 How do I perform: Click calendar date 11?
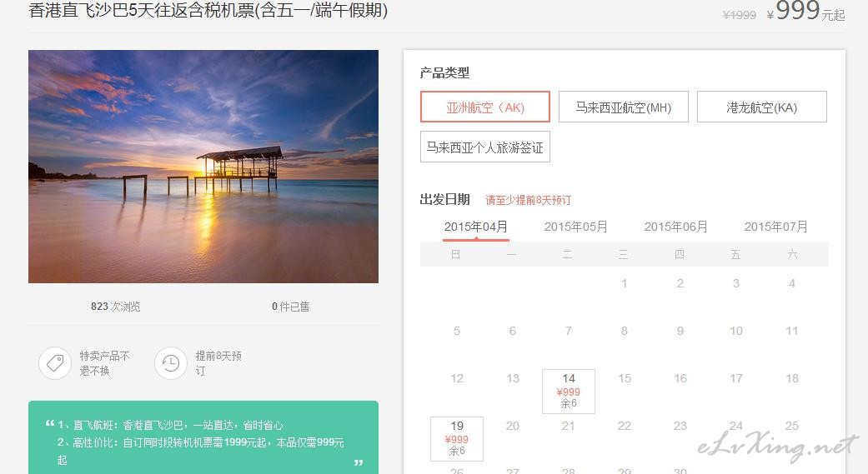click(792, 331)
